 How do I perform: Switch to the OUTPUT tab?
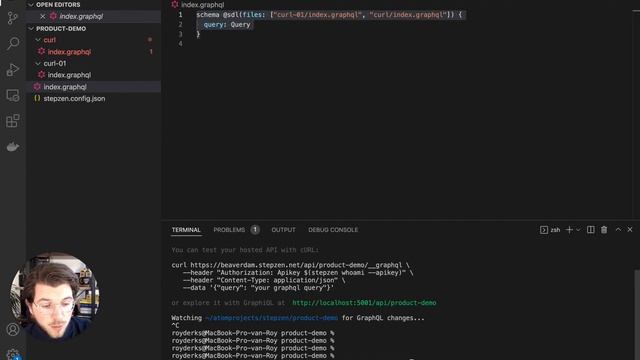[x=283, y=230]
